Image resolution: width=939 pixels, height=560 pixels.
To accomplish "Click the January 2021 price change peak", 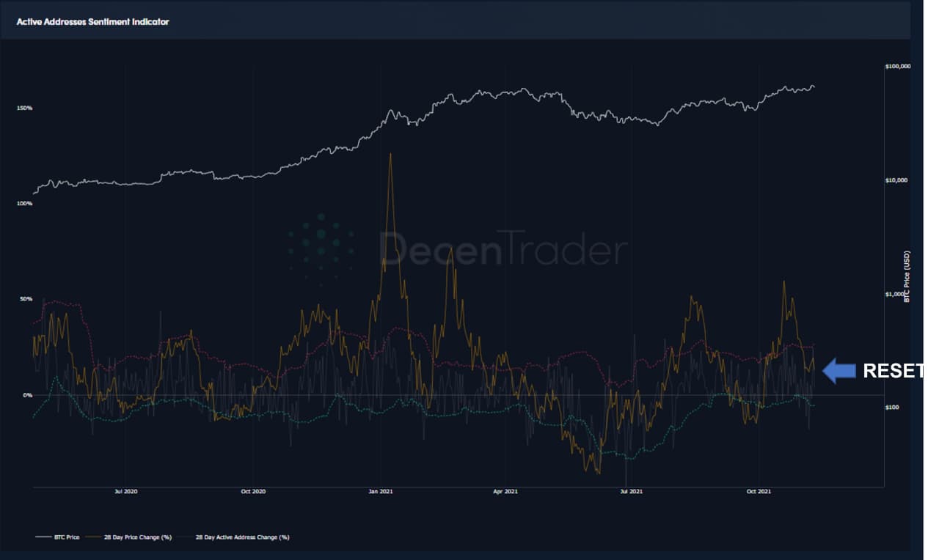I will [390, 155].
